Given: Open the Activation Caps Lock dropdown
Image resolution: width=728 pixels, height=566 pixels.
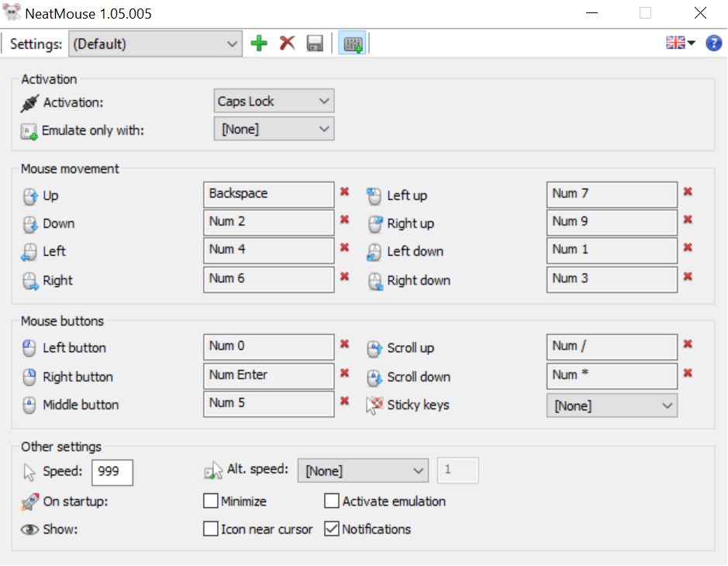Looking at the screenshot, I should pyautogui.click(x=274, y=102).
